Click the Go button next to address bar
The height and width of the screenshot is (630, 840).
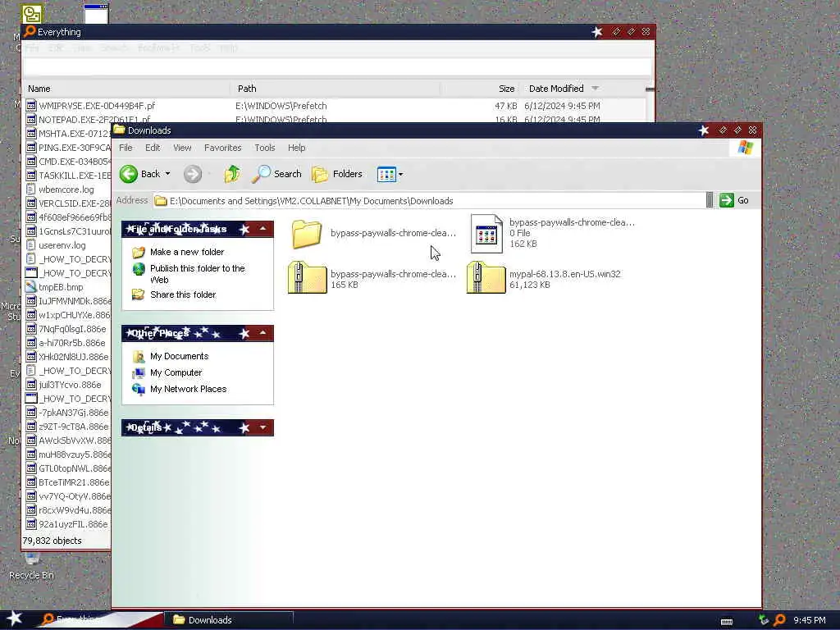click(734, 200)
